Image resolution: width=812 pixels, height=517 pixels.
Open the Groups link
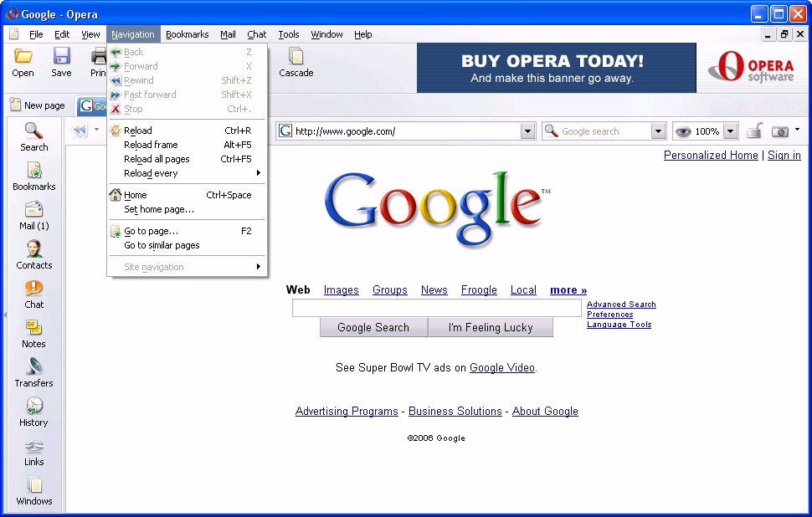(x=390, y=290)
